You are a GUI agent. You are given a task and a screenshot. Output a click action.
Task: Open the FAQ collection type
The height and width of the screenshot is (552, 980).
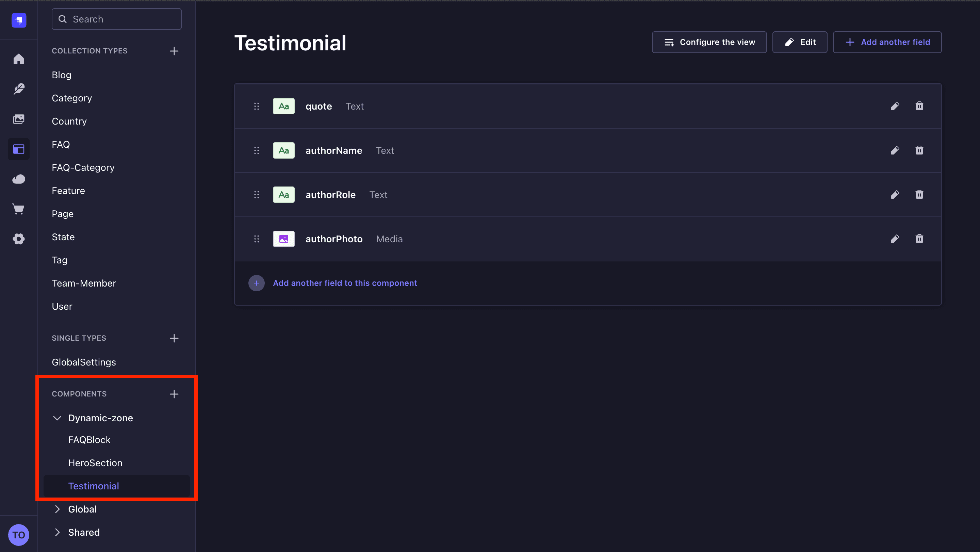pos(61,145)
